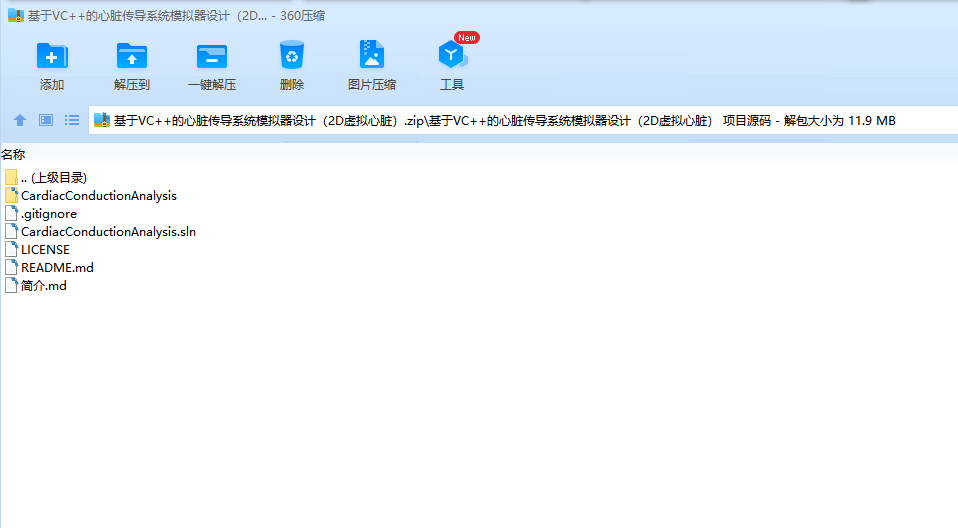Click the 删除 (Delete) trash icon

[x=291, y=55]
